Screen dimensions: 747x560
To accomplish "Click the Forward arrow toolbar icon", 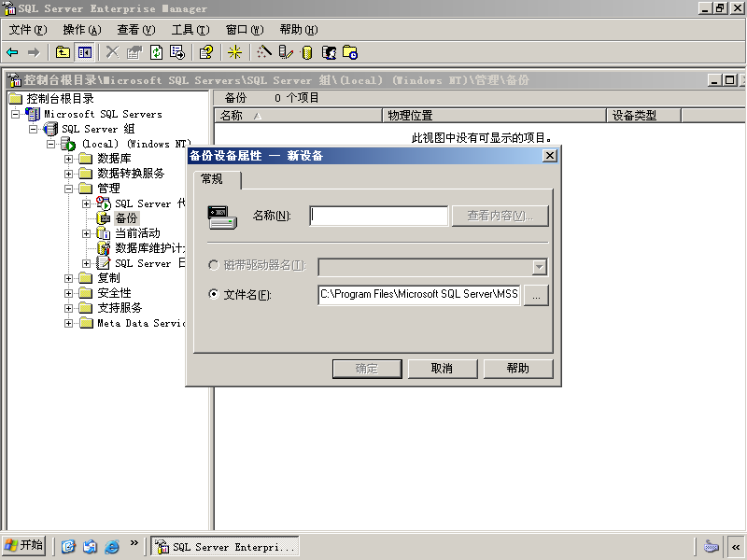I will coord(34,52).
